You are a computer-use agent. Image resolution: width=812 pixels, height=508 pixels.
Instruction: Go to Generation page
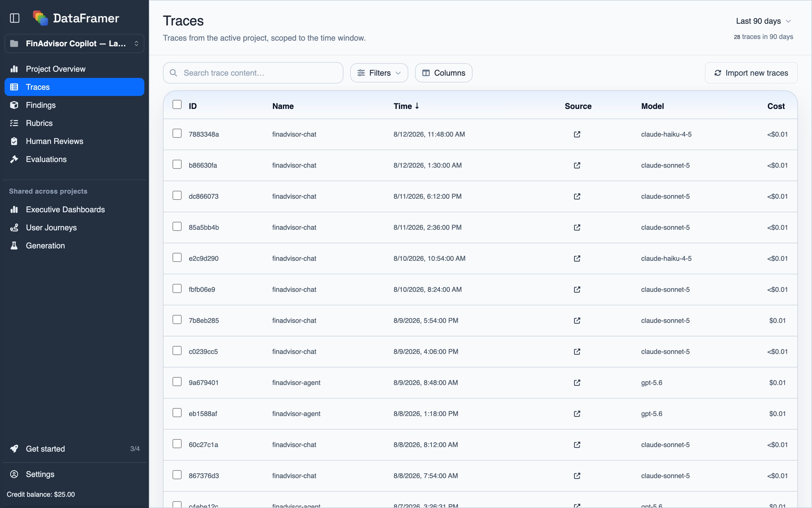point(74,246)
